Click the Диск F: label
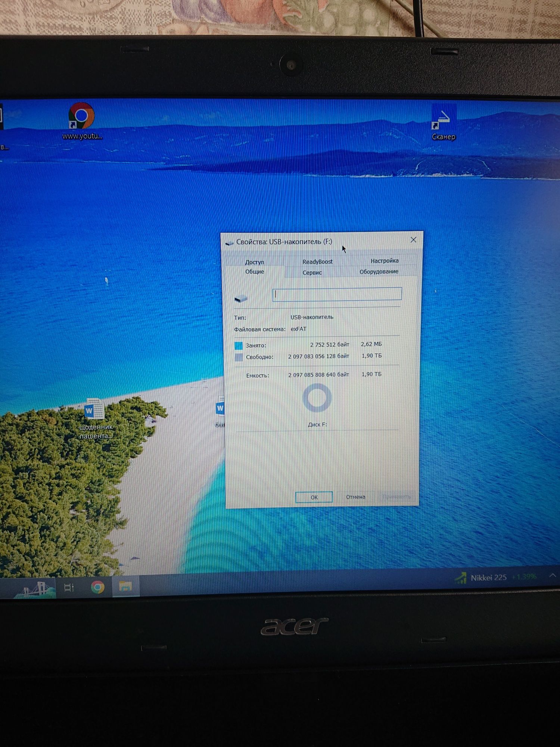Image resolution: width=560 pixels, height=747 pixels. 317,425
